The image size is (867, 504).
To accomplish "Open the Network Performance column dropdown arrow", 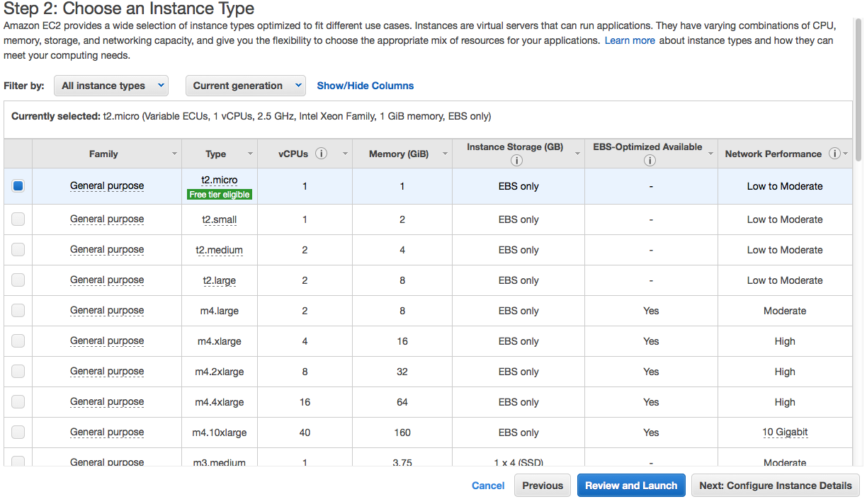I will (846, 154).
